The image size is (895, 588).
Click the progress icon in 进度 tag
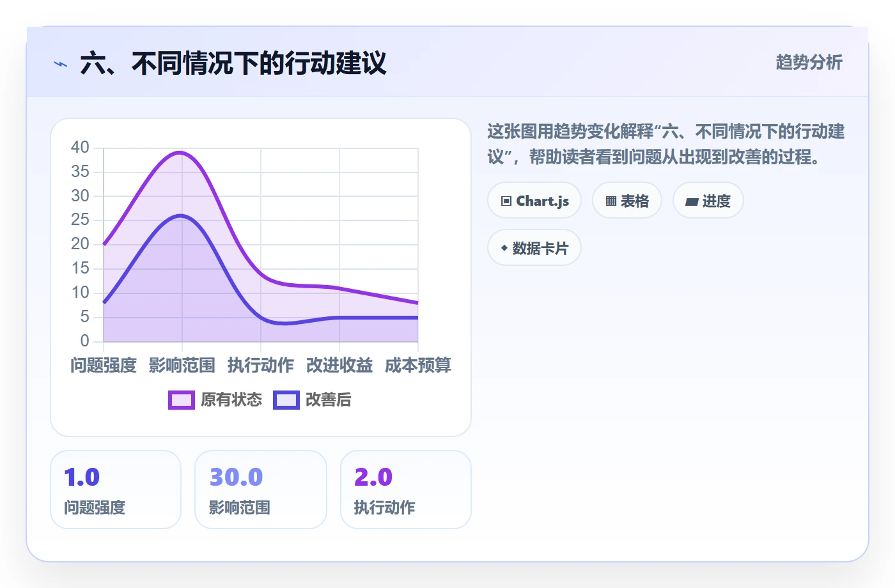pyautogui.click(x=692, y=201)
